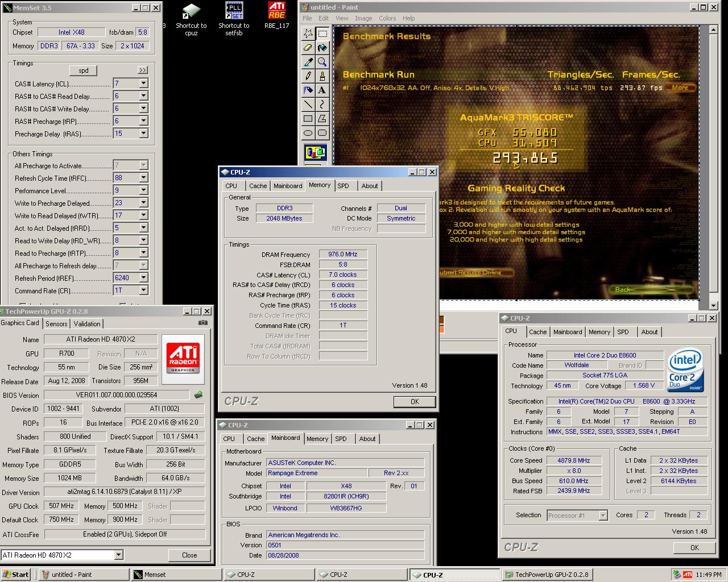Screen dimensions: 728x582
Task: Click Paint's vertical scrollbar down arrow
Action: tap(714, 305)
